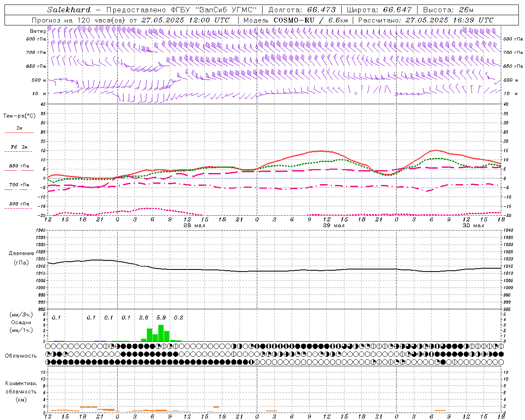Screen dimensions: 525x420
Task: Click the '(мм/1ч.)' hourly precipitation unit label
Action: pos(21,330)
